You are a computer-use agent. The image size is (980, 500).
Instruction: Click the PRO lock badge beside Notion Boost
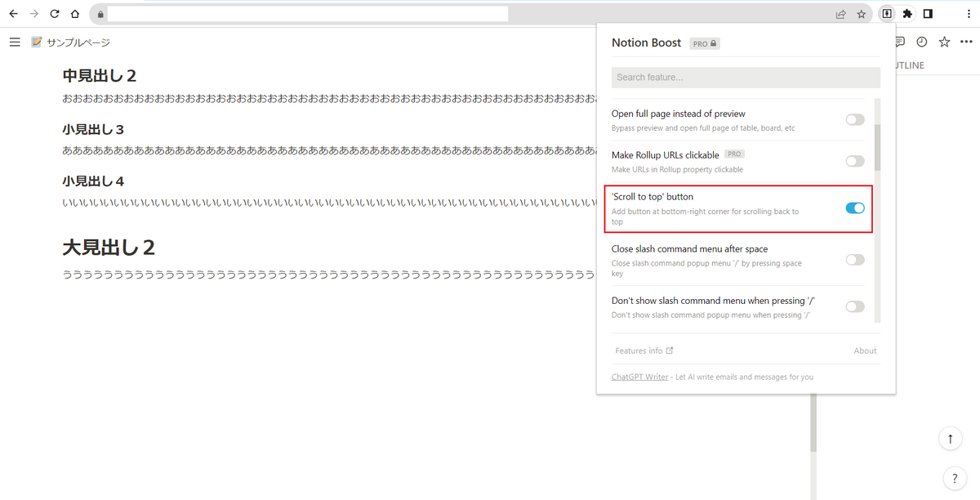tap(705, 43)
